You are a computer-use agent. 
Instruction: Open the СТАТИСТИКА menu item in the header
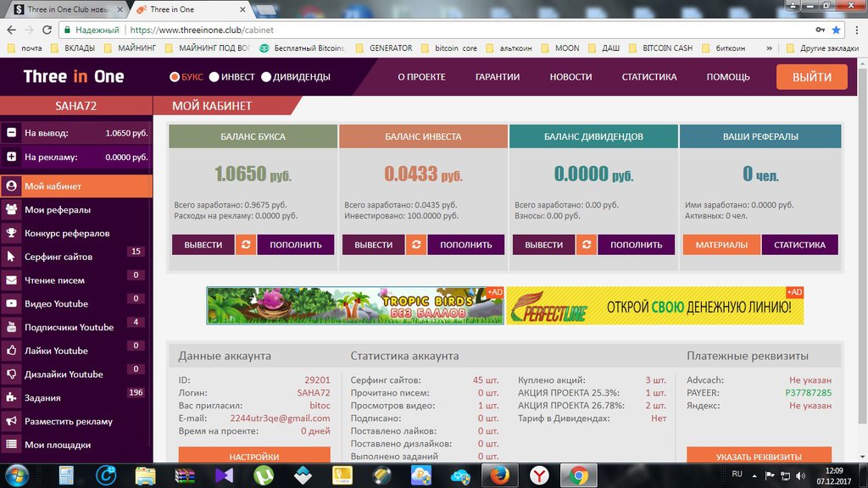[x=648, y=77]
